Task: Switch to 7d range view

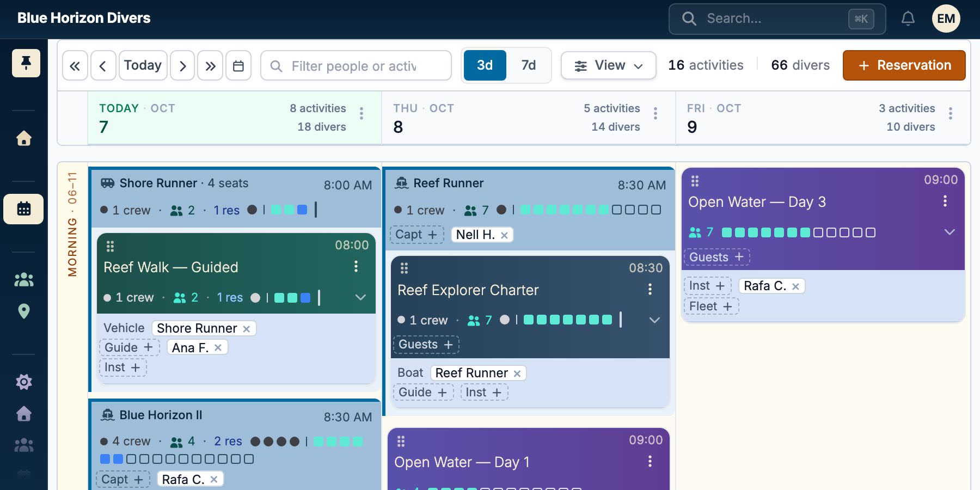Action: [x=528, y=65]
